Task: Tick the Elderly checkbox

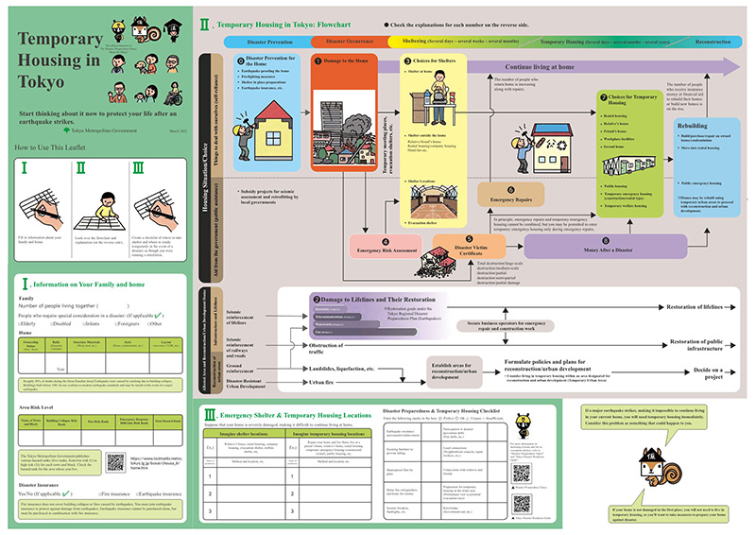Action: point(20,324)
